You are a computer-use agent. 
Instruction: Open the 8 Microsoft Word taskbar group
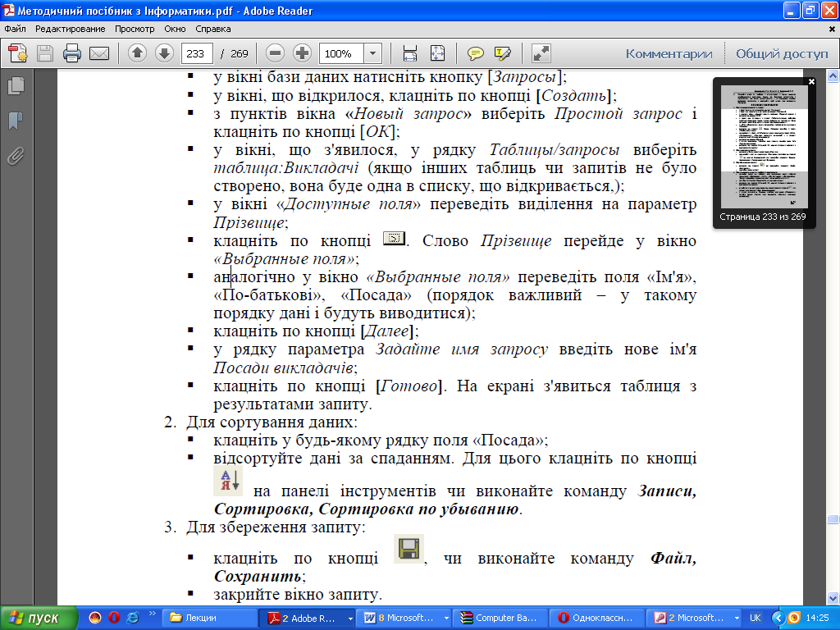pos(404,618)
